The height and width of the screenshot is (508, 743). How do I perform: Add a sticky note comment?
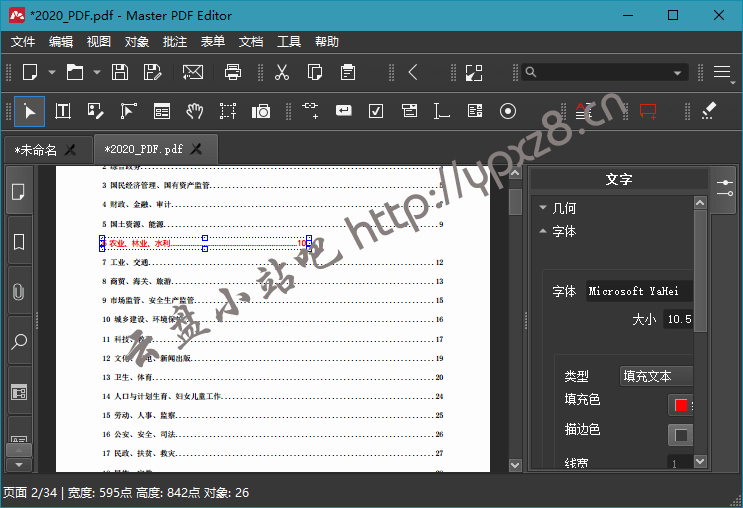tap(648, 111)
